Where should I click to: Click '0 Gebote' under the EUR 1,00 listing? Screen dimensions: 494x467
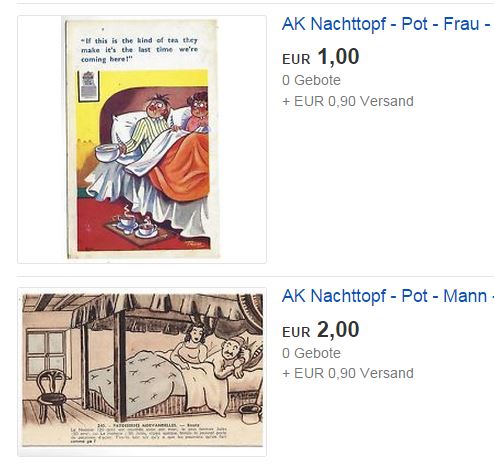(x=311, y=80)
